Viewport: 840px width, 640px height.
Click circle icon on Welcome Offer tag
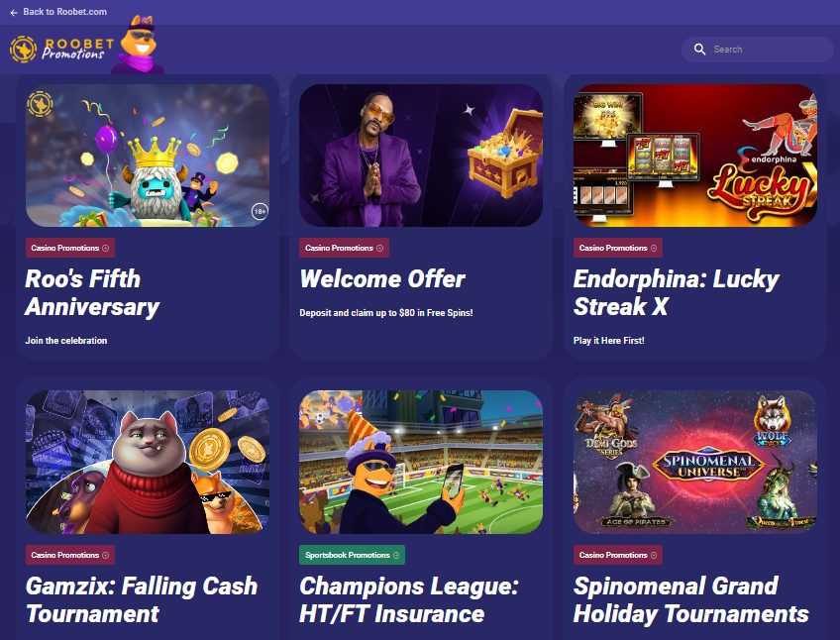(379, 249)
